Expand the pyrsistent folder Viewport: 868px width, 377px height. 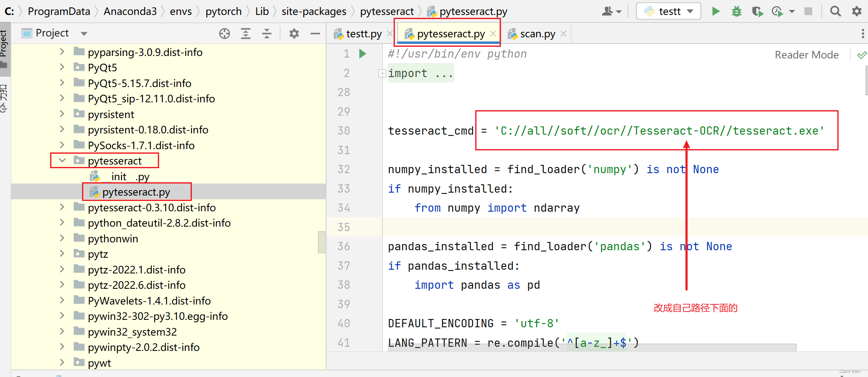[62, 114]
